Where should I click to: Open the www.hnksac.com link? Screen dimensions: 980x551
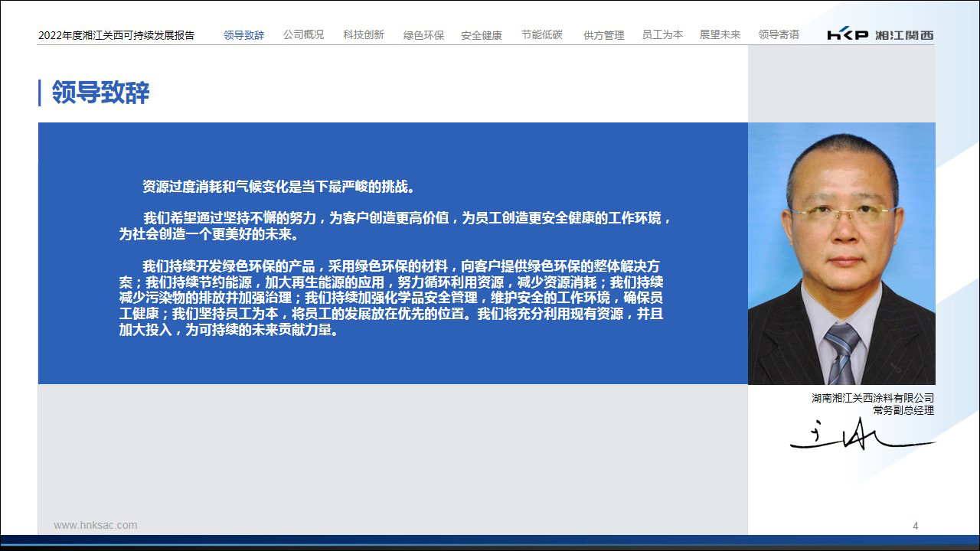(96, 525)
